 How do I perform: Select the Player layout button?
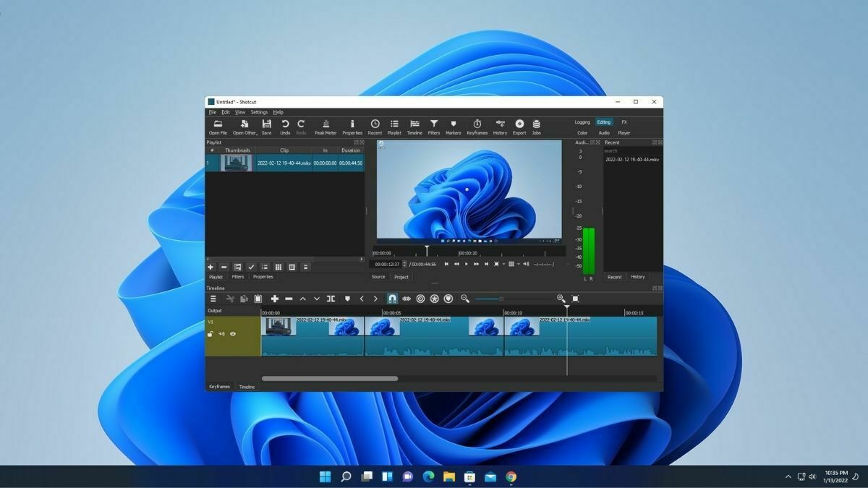tap(624, 133)
